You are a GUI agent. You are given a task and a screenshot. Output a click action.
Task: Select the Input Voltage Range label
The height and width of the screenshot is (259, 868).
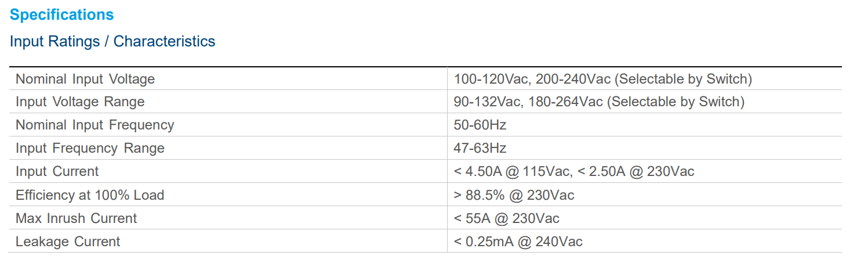[80, 102]
